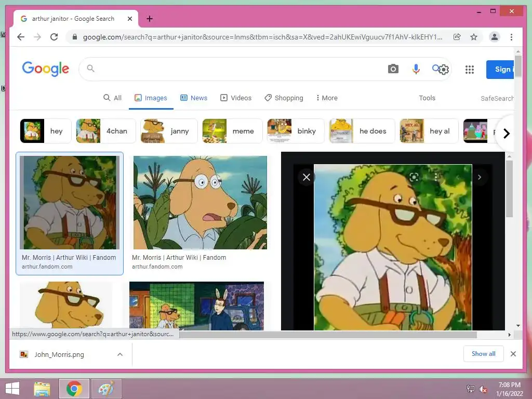The width and height of the screenshot is (532, 399).
Task: Bookmark this tab with the star
Action: coord(474,37)
